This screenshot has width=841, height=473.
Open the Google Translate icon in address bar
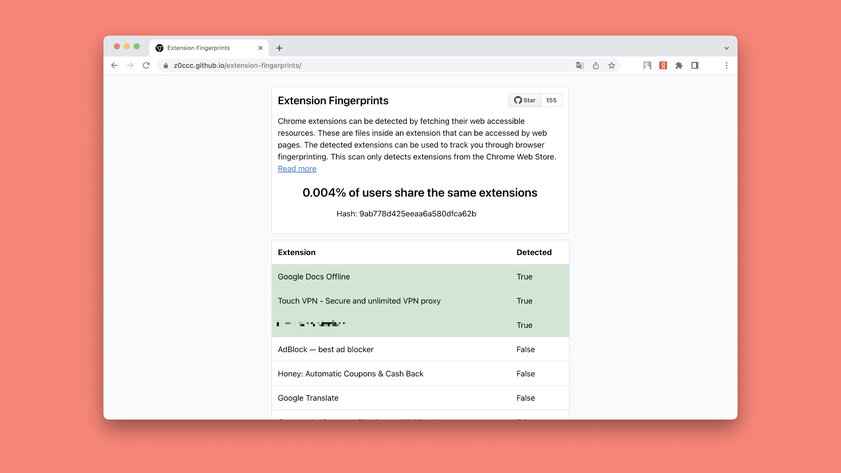tap(580, 65)
